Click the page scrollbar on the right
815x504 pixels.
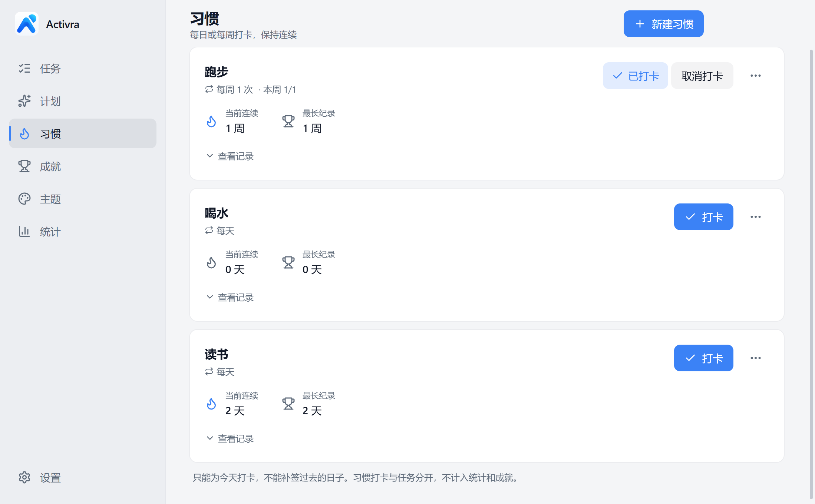(811, 274)
